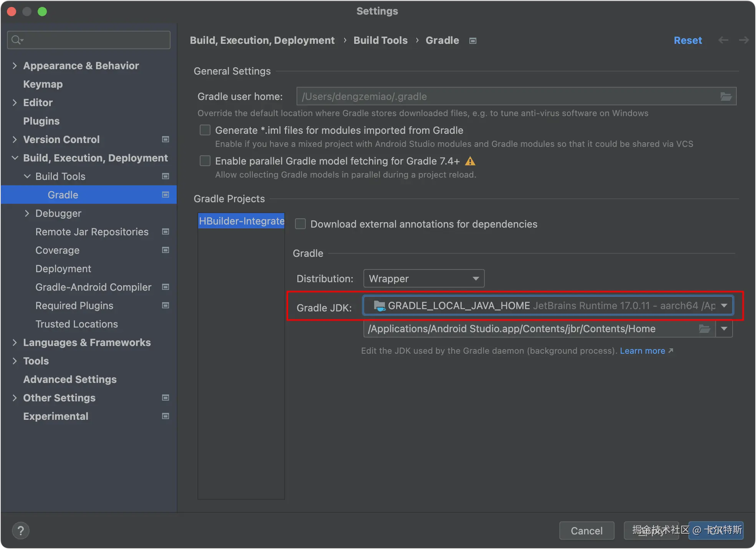
Task: Collapse Build, Execution, Deployment section
Action: (15, 158)
